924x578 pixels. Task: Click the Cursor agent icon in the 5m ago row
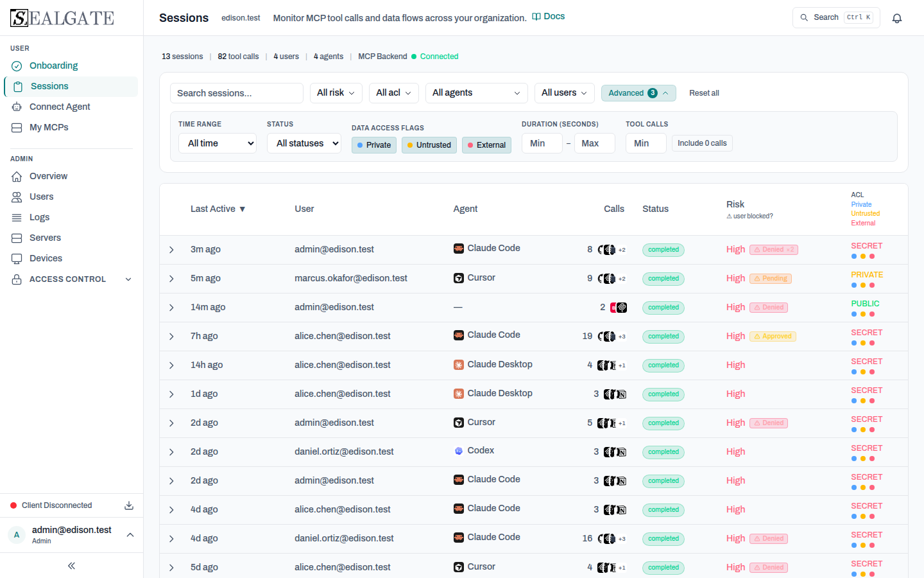[459, 278]
